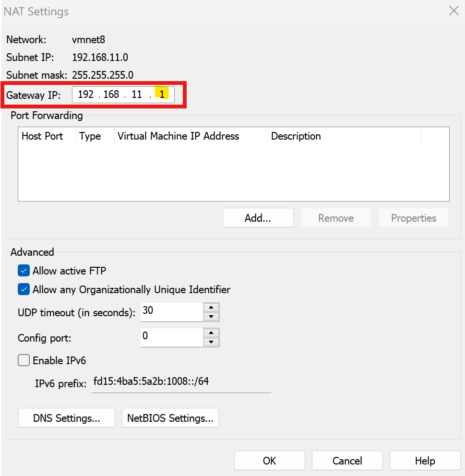
Task: Click the Config port value field
Action: [x=172, y=337]
